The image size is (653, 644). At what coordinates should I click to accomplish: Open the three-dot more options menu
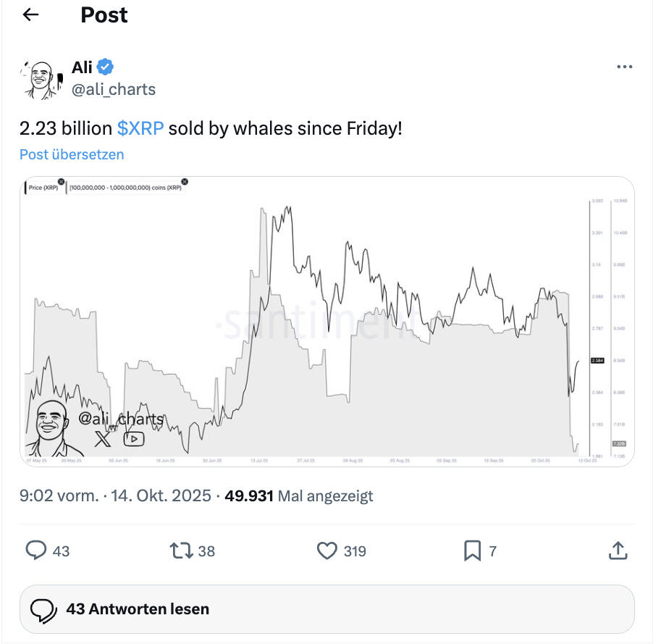624,67
